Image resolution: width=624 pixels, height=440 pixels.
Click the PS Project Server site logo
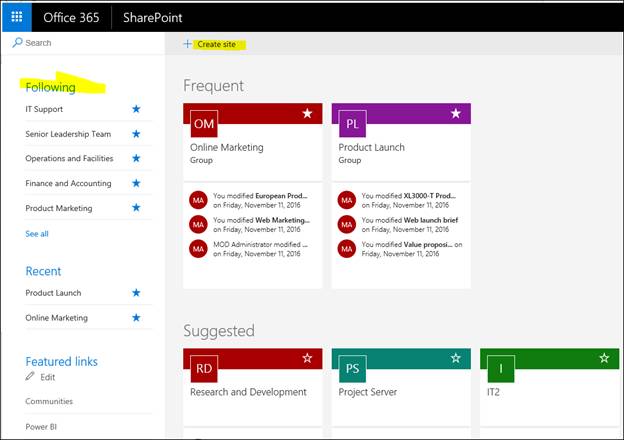click(352, 369)
